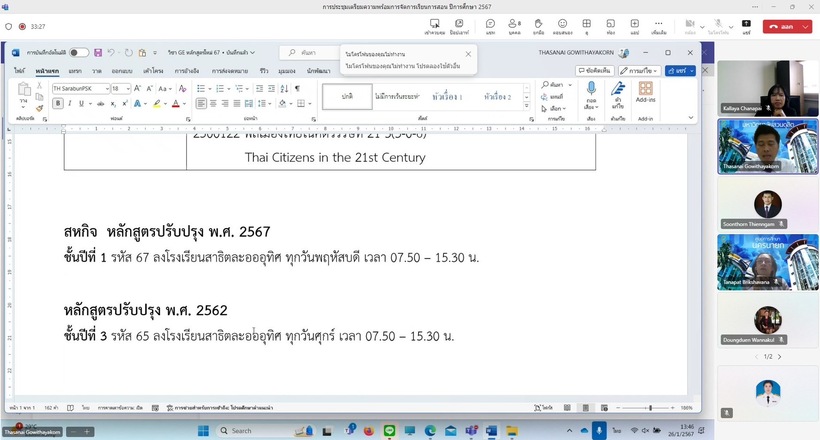Open the Leave call dropdown arrow

(x=805, y=27)
